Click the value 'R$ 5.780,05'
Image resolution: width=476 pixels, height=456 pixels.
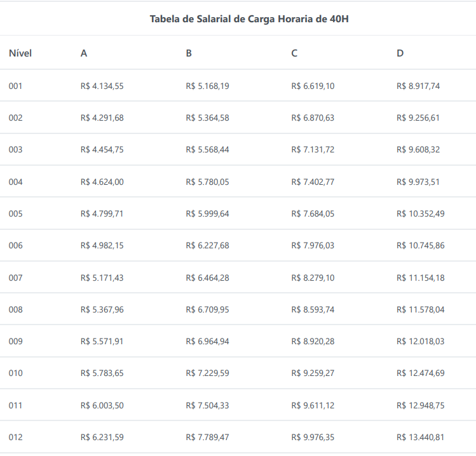click(207, 182)
